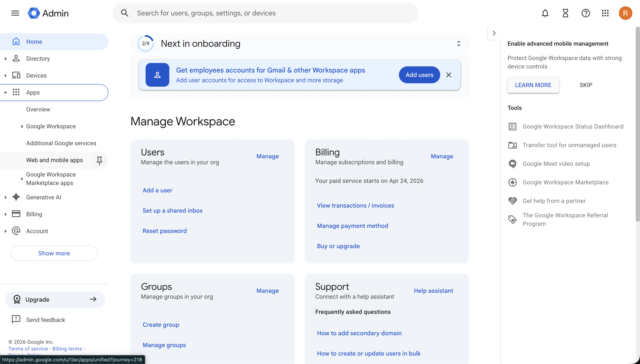Viewport: 640px width, 364px height.
Task: Click the account avatar R
Action: 625,13
